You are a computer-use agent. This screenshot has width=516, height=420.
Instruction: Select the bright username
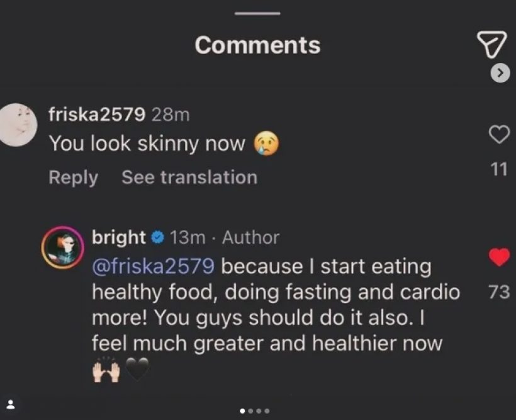coord(119,237)
